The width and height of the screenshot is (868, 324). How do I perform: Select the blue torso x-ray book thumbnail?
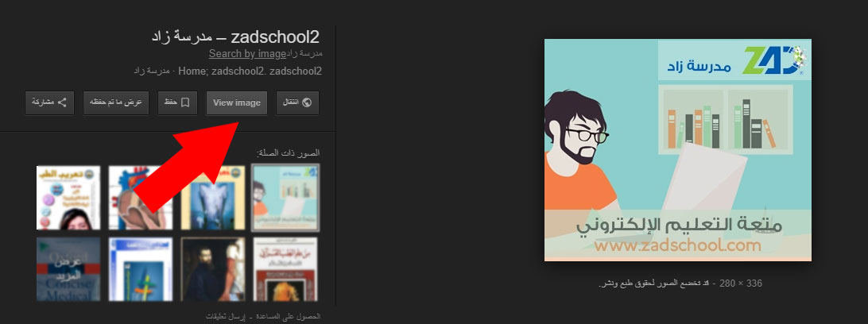pyautogui.click(x=212, y=198)
